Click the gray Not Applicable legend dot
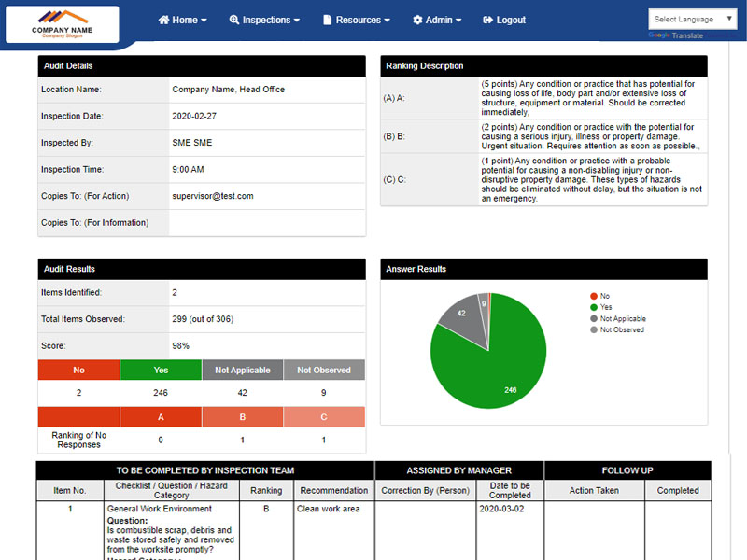 point(593,318)
